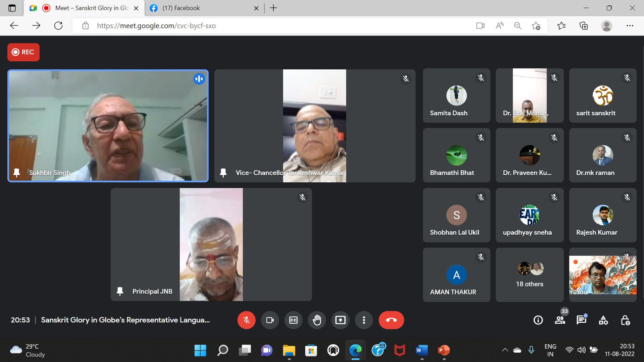This screenshot has height=362, width=644.
Task: Click the REC recording indicator button
Action: click(23, 52)
